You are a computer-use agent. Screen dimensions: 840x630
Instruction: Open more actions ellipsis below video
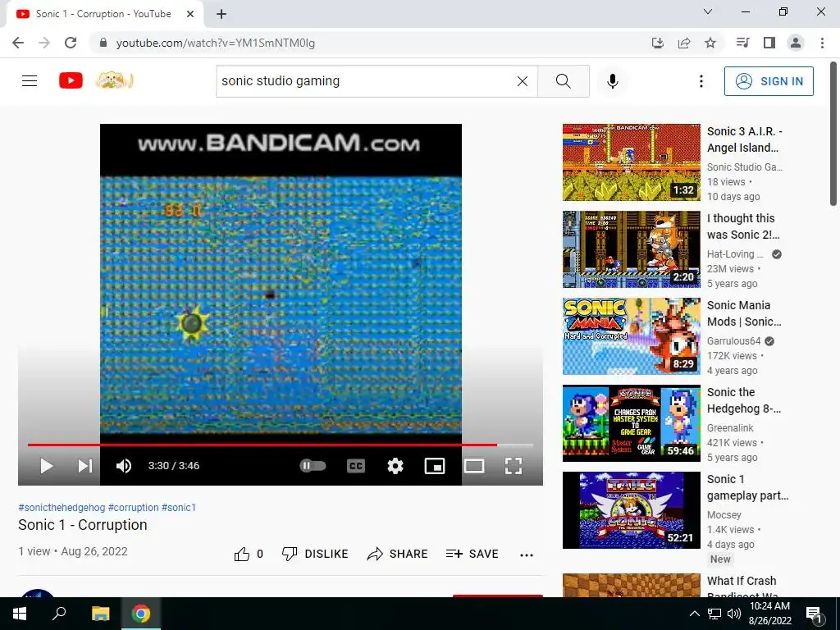527,555
